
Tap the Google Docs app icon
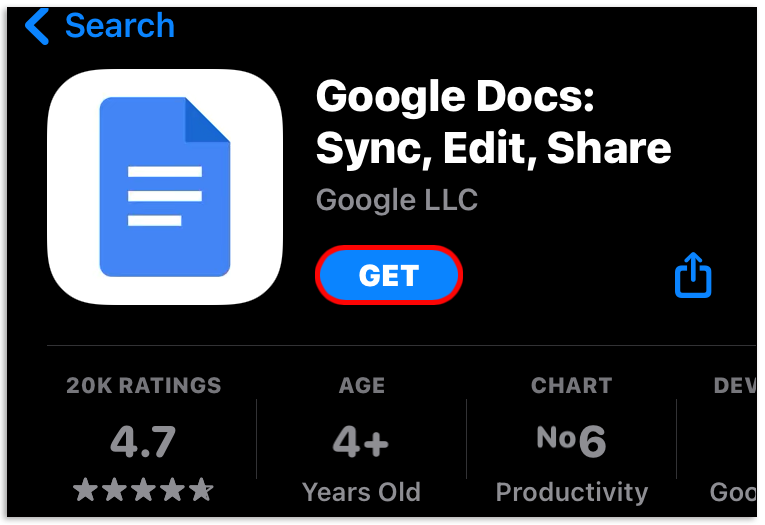coord(165,187)
